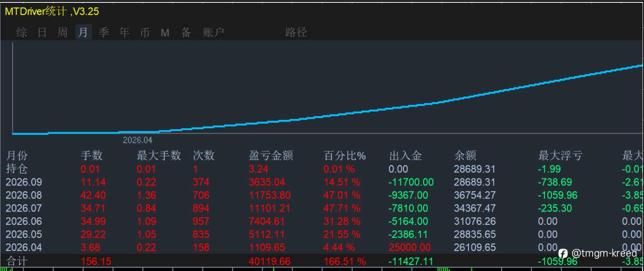This screenshot has width=644, height=271.
Task: Click the total percentage 166.51 %
Action: tap(345, 261)
